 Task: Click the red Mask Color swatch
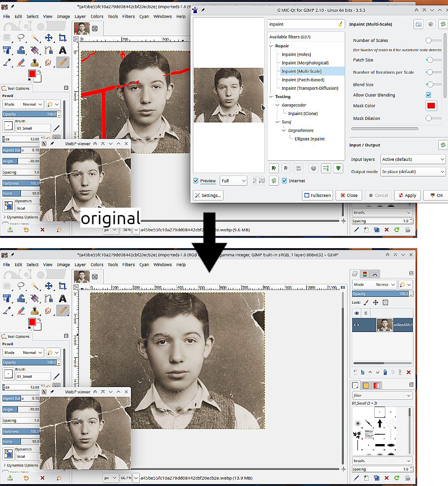(431, 106)
